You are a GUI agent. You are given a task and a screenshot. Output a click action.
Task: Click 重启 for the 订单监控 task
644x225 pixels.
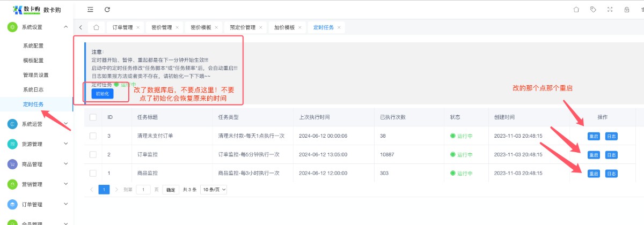click(594, 155)
